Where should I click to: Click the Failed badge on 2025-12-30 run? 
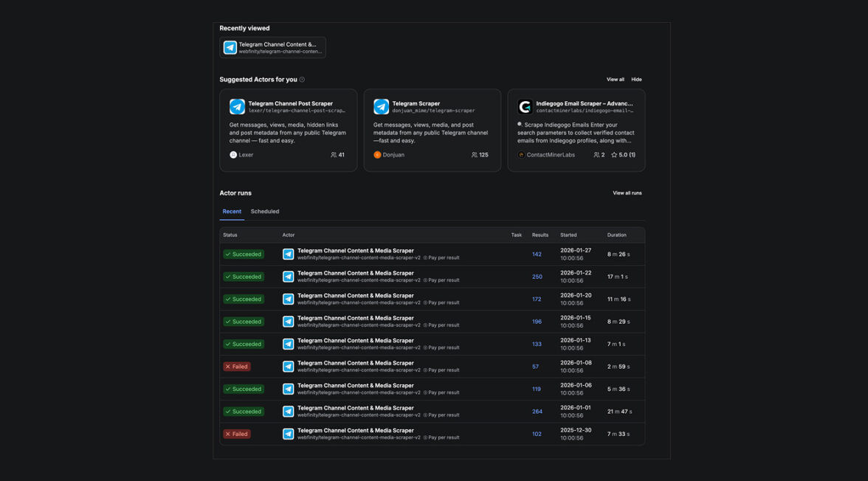(237, 435)
